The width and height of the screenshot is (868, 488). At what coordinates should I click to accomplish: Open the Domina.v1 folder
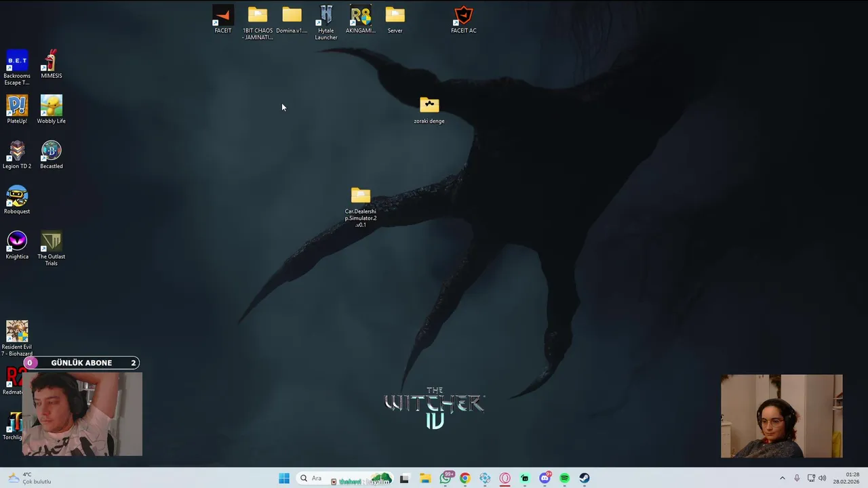coord(292,19)
